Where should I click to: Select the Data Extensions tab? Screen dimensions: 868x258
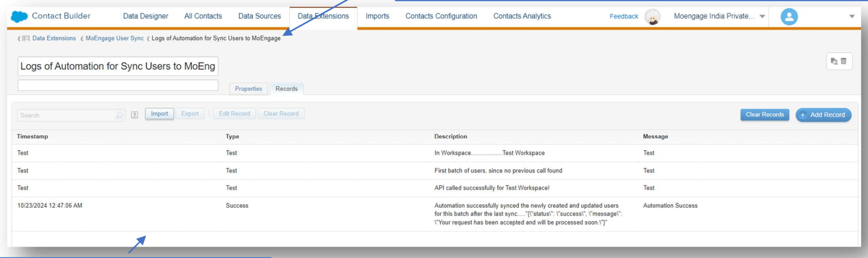click(x=323, y=16)
